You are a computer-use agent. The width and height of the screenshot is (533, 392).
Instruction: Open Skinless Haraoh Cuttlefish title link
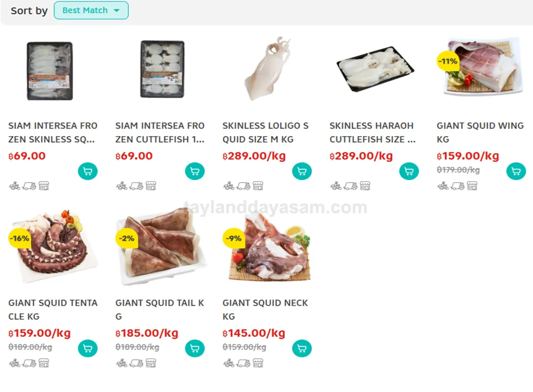[x=372, y=133]
